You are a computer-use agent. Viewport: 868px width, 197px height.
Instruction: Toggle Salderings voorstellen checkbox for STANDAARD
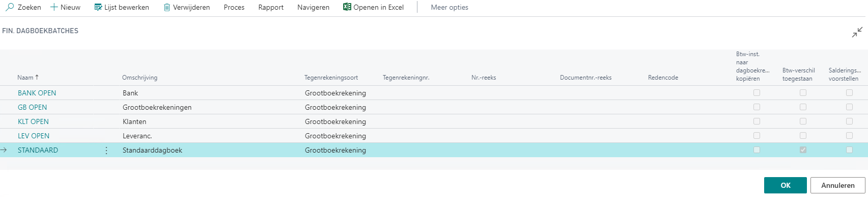849,150
